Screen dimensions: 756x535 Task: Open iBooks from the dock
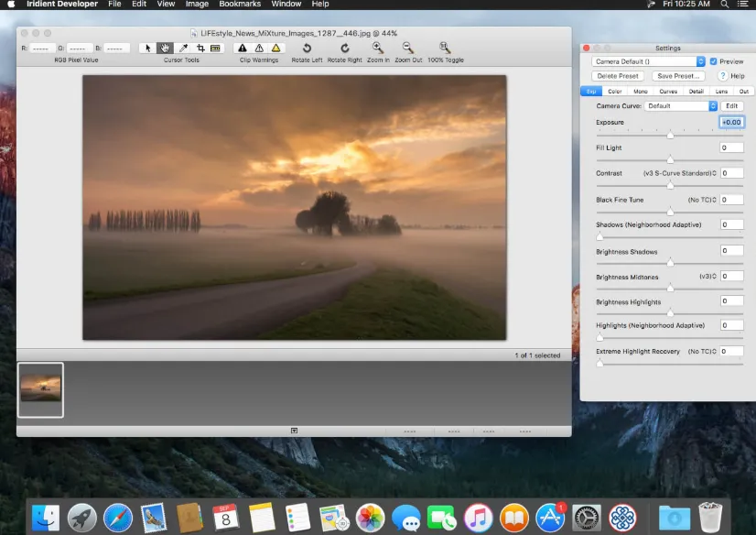click(x=514, y=518)
